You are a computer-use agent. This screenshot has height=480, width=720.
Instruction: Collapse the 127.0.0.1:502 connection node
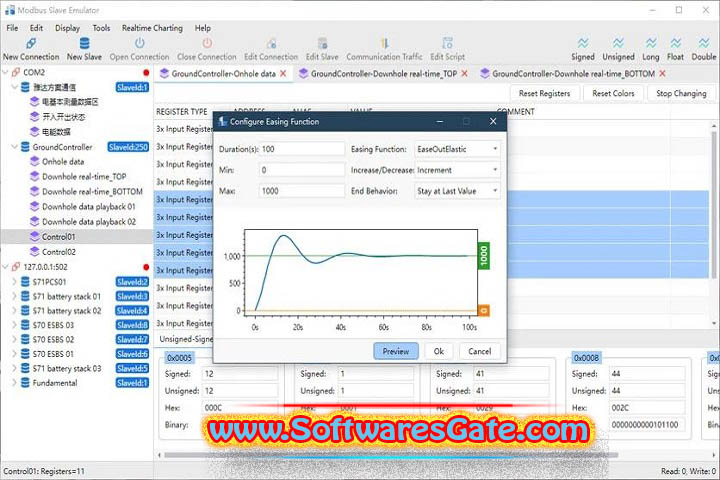[6, 267]
